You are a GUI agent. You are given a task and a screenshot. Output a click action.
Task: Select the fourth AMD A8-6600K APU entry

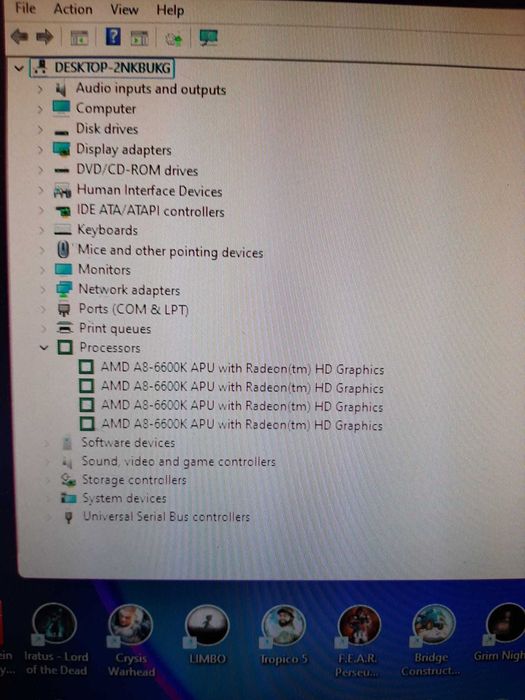[x=242, y=425]
